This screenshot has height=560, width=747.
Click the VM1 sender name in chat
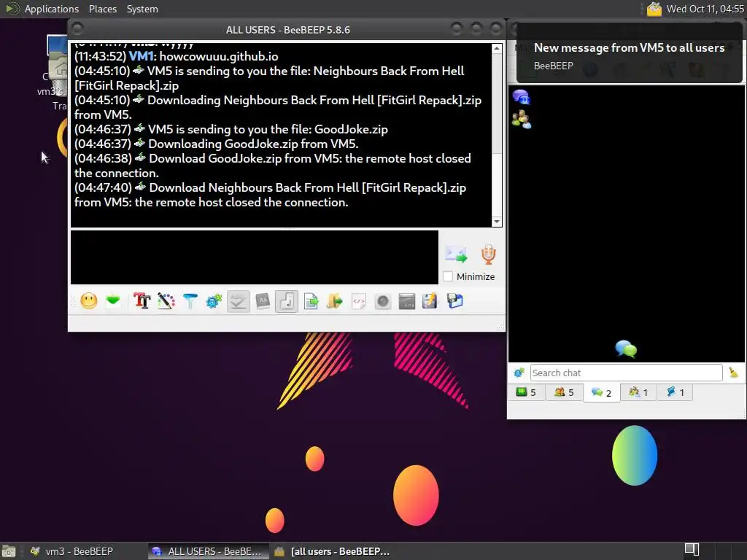(x=141, y=56)
